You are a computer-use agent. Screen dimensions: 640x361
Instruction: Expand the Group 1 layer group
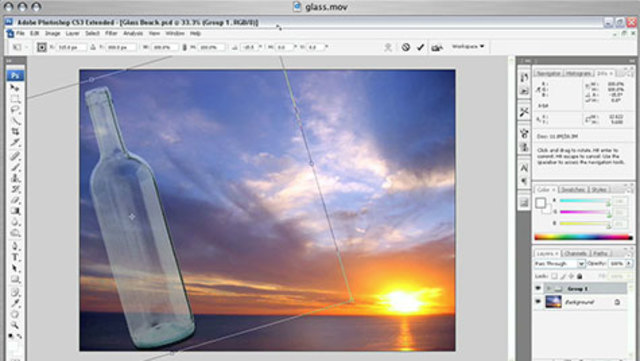[x=549, y=289]
